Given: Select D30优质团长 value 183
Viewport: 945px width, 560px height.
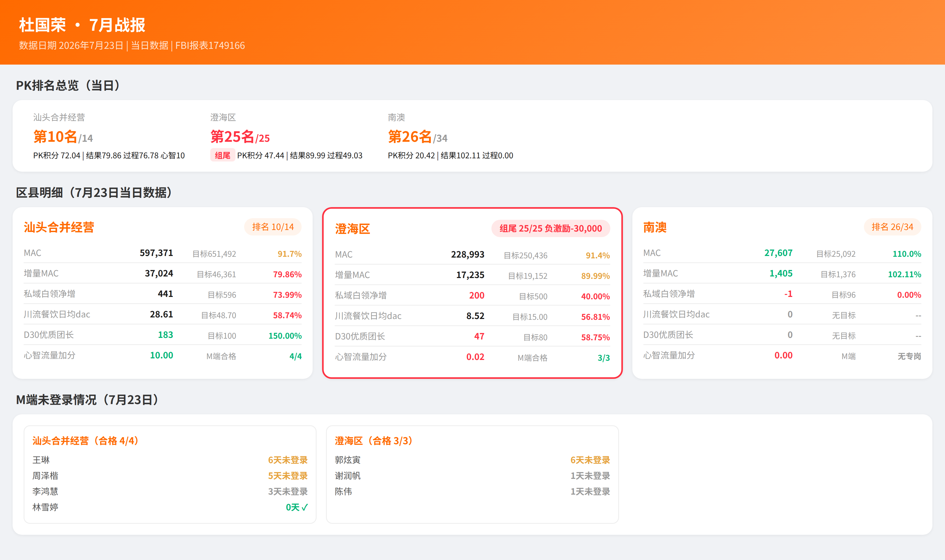Looking at the screenshot, I should tap(165, 335).
